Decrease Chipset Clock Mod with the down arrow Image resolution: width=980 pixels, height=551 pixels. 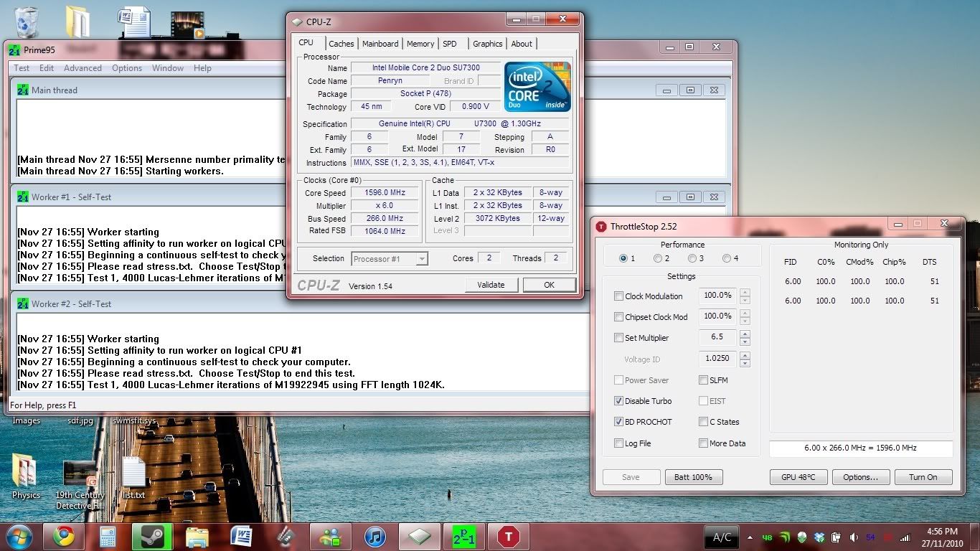[x=745, y=320]
